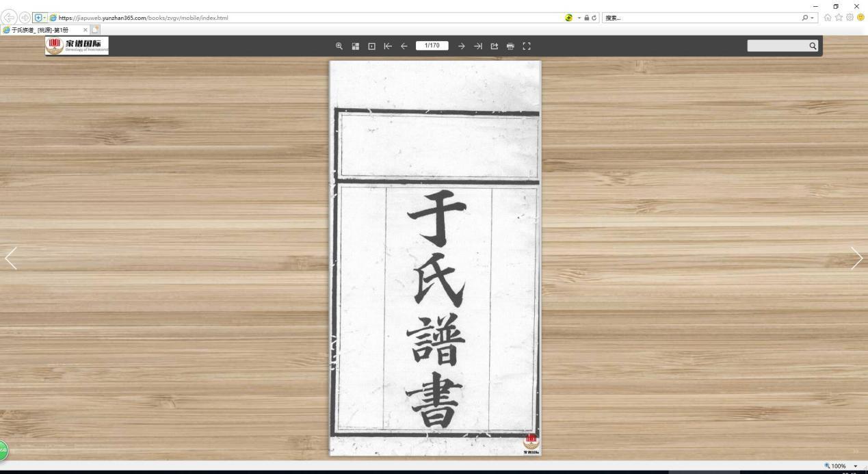The width and height of the screenshot is (868, 474).
Task: Click the green compatibility icon in address bar
Action: click(569, 18)
